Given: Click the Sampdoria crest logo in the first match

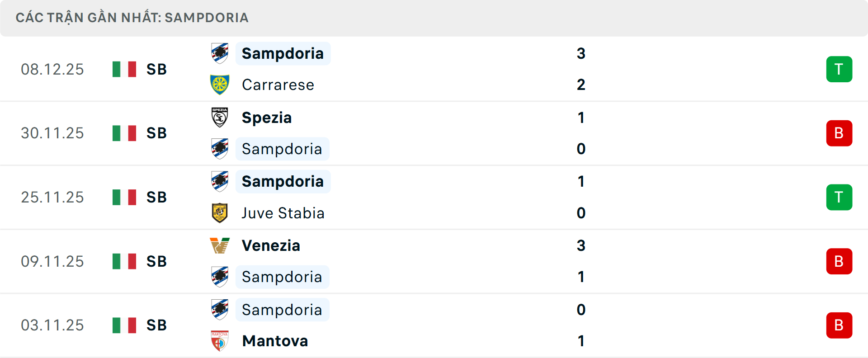Looking at the screenshot, I should [x=220, y=53].
